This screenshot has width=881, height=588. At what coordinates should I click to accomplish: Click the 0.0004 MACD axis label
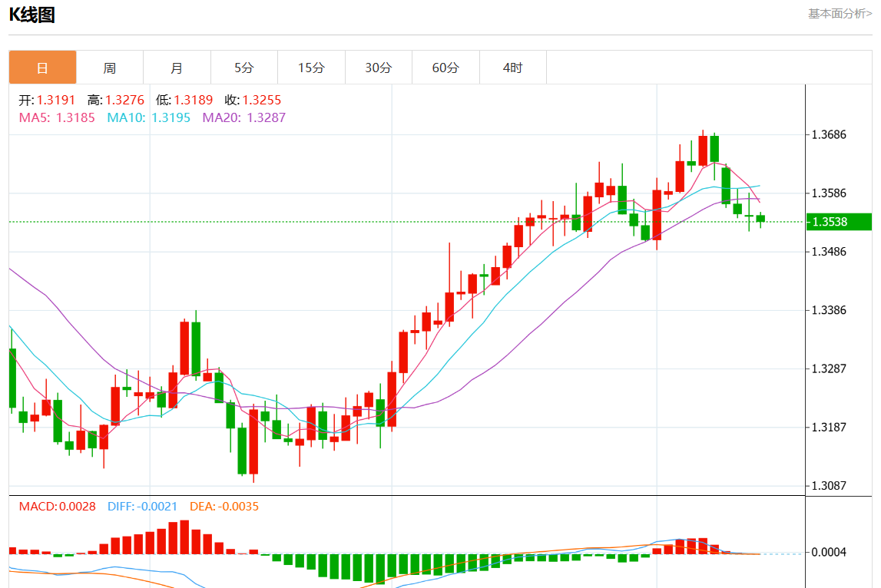pos(829,553)
